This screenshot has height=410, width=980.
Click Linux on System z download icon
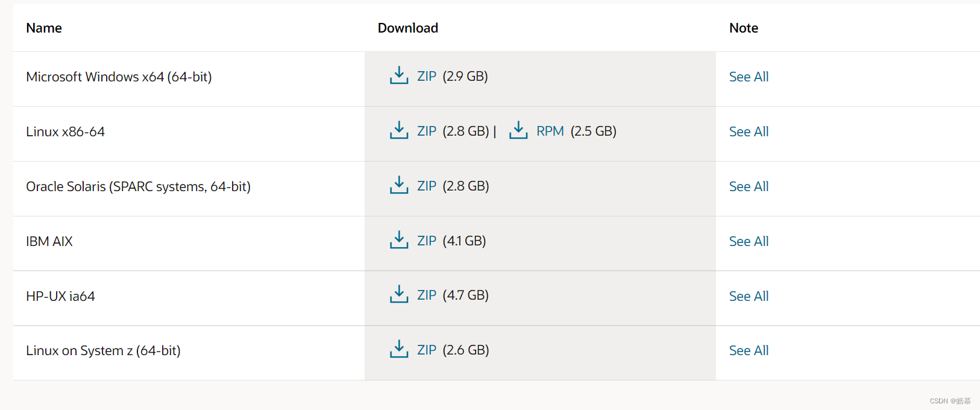(x=399, y=349)
